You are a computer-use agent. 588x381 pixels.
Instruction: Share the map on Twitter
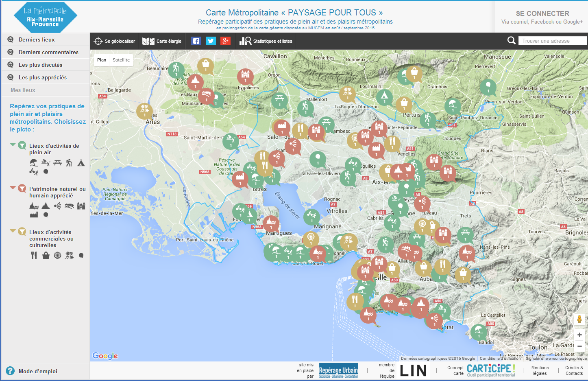click(211, 41)
